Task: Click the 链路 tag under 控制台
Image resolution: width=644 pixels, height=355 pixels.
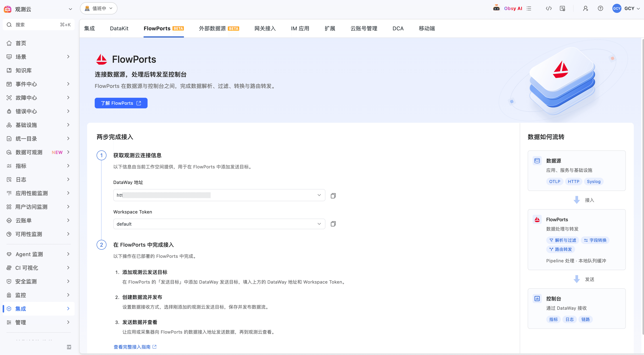Action: pyautogui.click(x=585, y=320)
